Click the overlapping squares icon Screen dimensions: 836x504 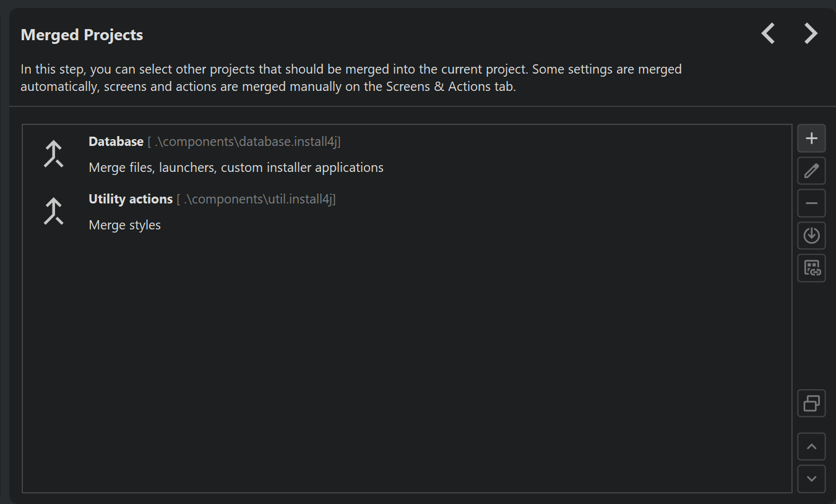[x=811, y=403]
